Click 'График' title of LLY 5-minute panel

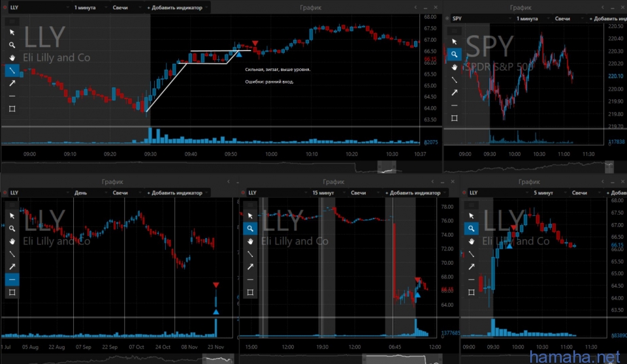529,182
